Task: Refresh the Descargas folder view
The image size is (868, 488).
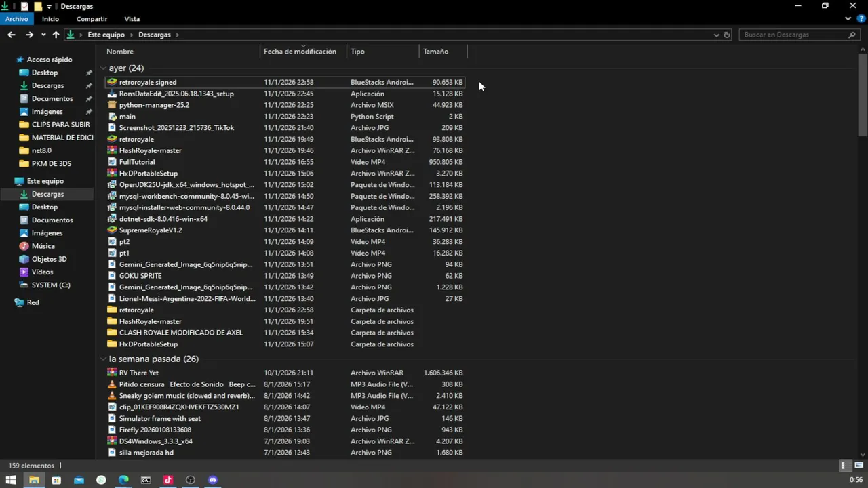Action: tap(727, 35)
